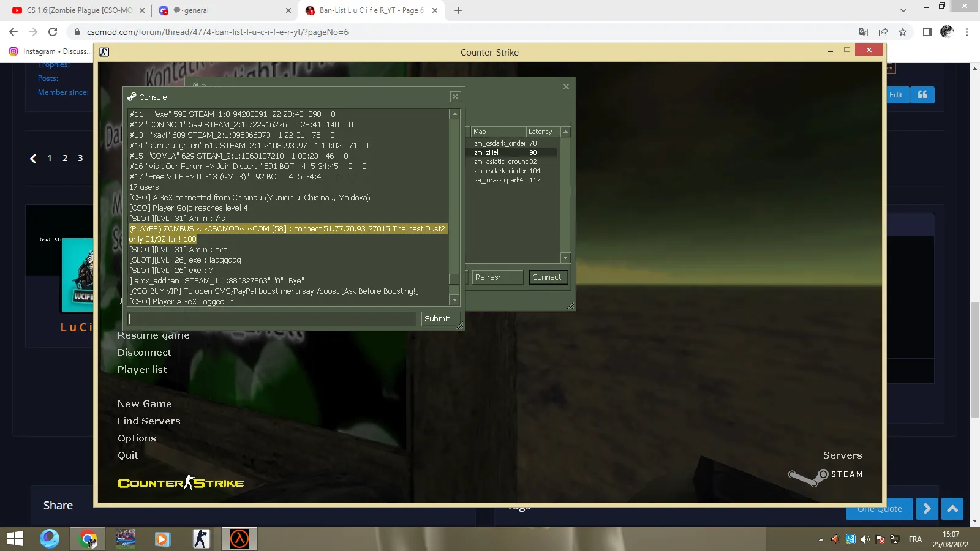Focus the console command input field
The width and height of the screenshot is (980, 551).
[272, 319]
